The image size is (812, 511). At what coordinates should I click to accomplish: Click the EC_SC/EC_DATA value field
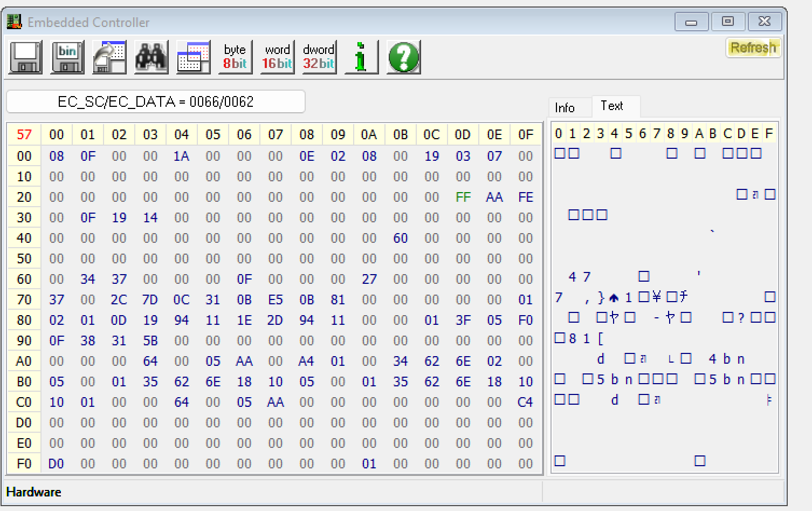[x=156, y=101]
